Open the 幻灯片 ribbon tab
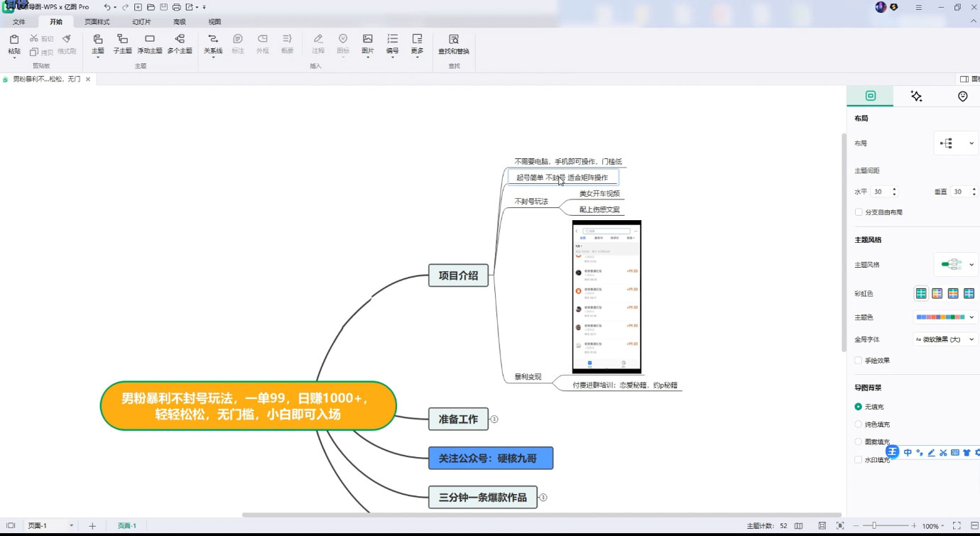The image size is (980, 536). click(141, 22)
